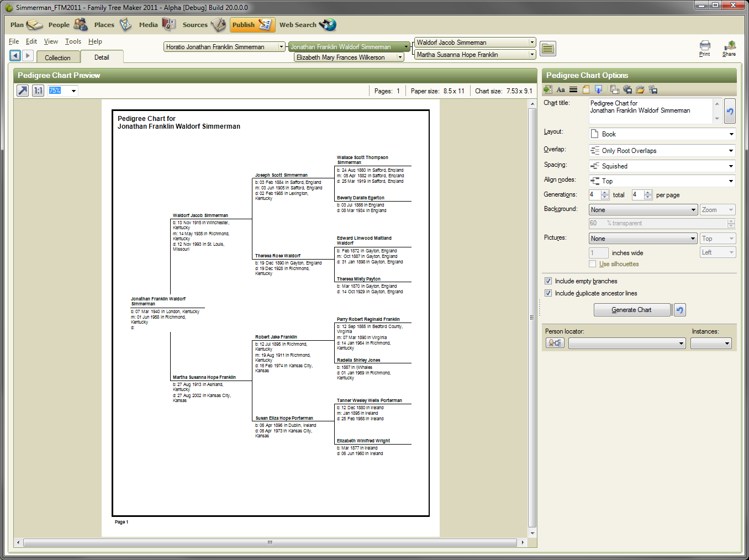Click the Generate Chart button
Viewport: 749px width, 560px height.
tap(632, 310)
